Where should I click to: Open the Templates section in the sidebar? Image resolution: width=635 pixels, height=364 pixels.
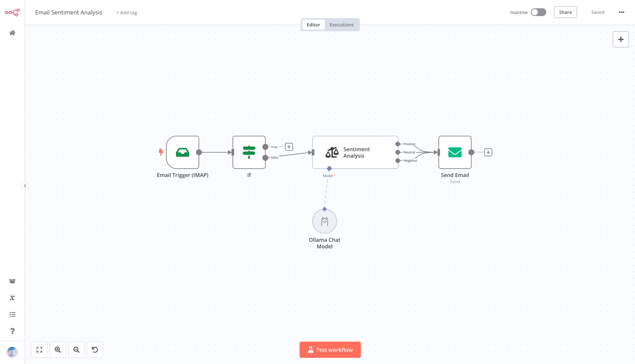point(12,281)
